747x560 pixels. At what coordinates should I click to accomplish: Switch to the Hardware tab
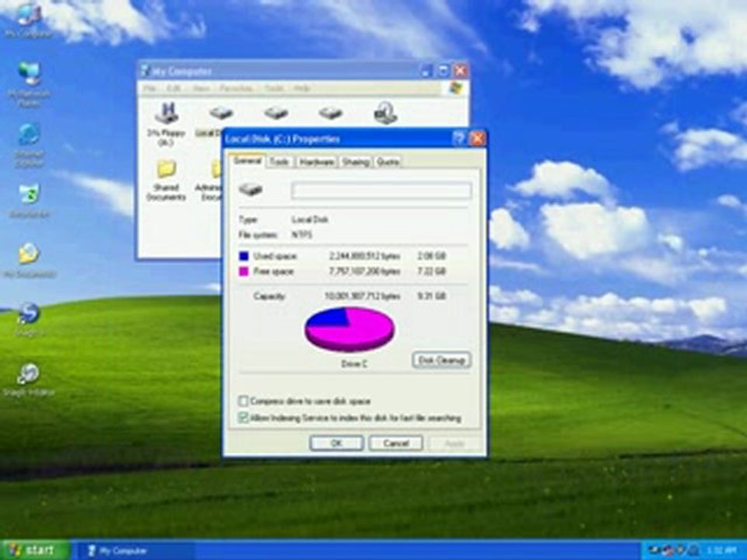[317, 162]
